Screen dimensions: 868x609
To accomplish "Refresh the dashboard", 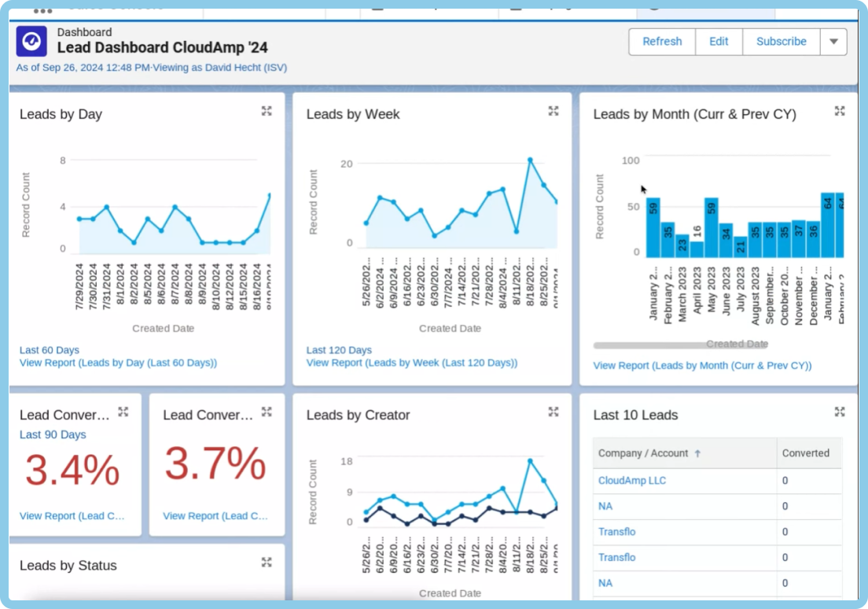I will point(662,42).
